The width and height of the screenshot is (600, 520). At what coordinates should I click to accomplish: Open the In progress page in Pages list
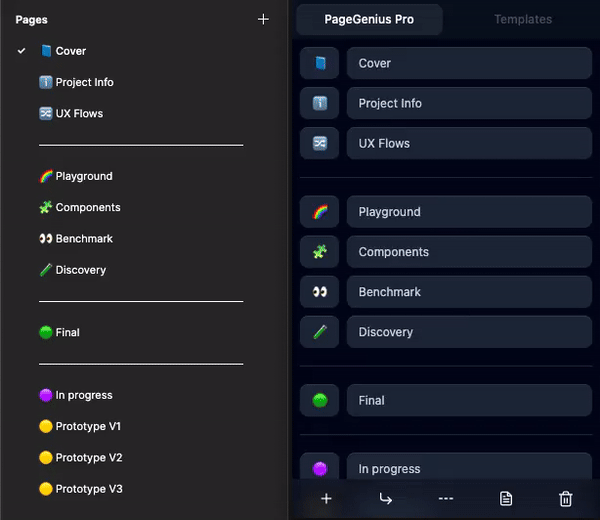(76, 395)
